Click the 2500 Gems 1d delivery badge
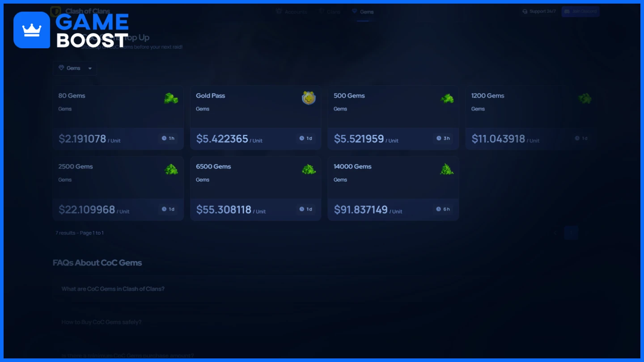 pyautogui.click(x=168, y=209)
